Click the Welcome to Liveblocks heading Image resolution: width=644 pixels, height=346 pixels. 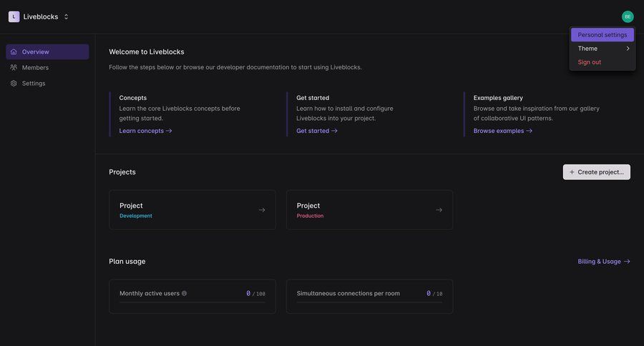pos(147,51)
